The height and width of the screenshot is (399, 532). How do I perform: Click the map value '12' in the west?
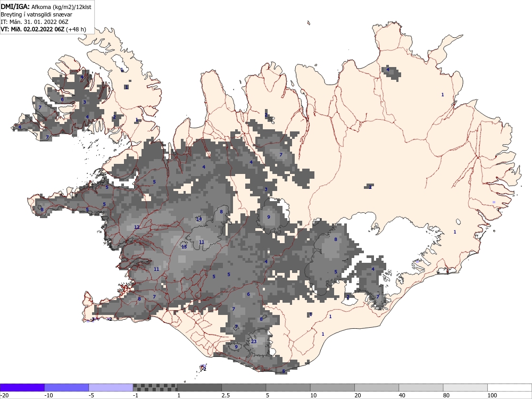click(x=137, y=227)
